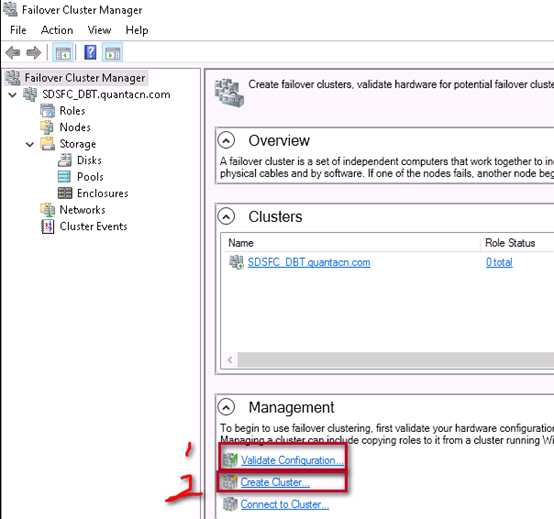Collapse the Overview section
The width and height of the screenshot is (554, 519).
click(226, 141)
